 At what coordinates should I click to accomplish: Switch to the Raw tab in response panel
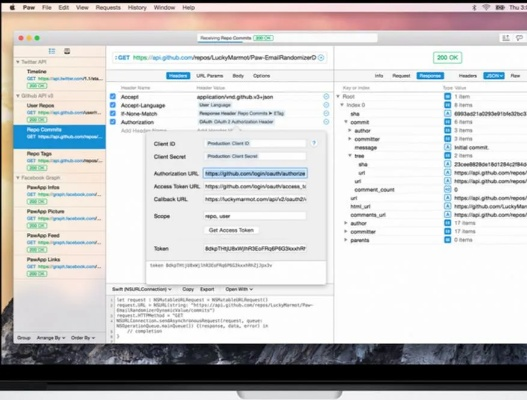(x=515, y=76)
